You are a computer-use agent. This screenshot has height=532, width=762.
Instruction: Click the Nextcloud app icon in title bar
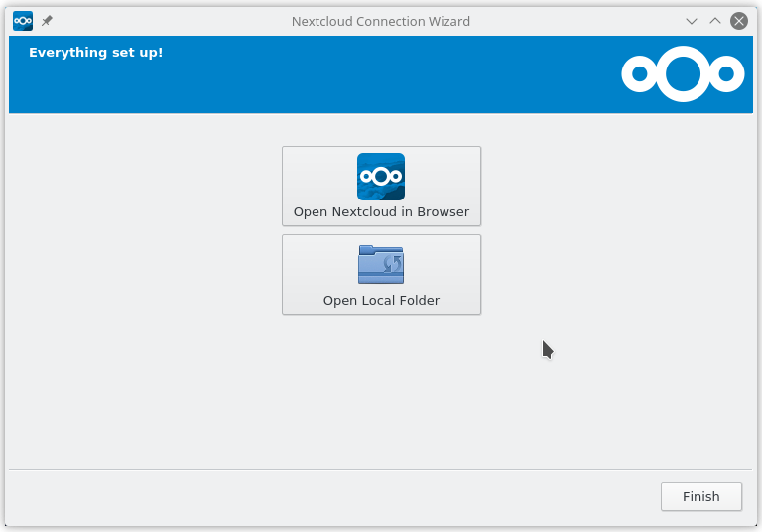(23, 21)
